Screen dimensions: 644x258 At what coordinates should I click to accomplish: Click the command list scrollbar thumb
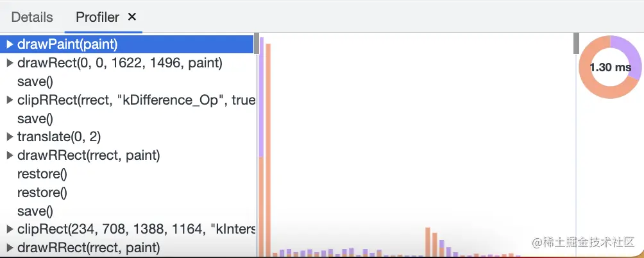tap(257, 44)
